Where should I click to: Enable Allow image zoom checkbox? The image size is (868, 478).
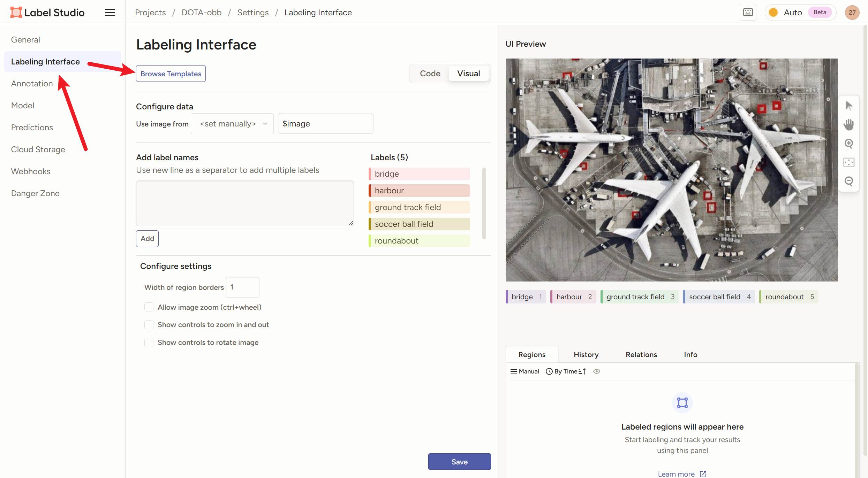click(149, 307)
